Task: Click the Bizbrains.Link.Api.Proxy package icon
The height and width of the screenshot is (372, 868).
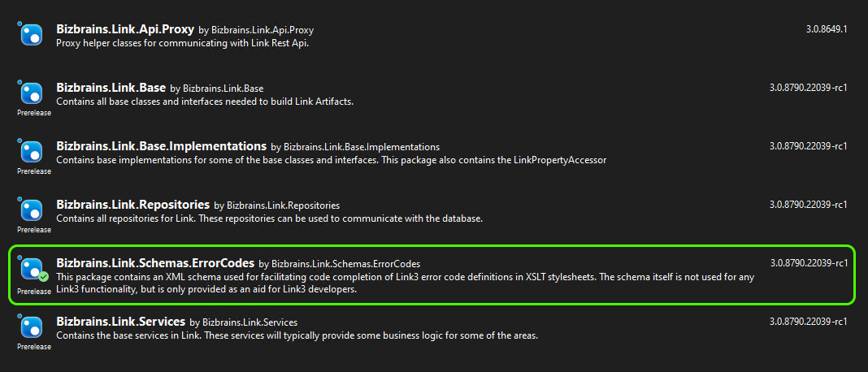Action: pos(31,34)
